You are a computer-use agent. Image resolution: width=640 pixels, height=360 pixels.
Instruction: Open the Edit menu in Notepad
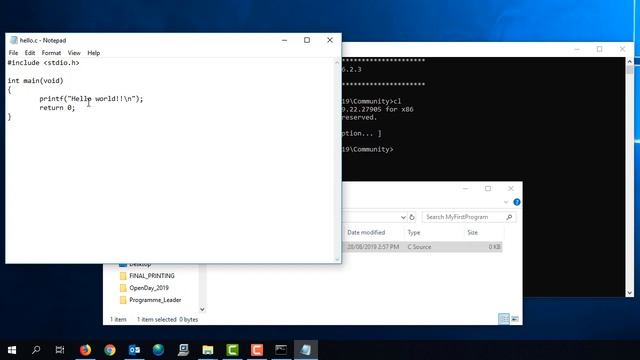(30, 53)
